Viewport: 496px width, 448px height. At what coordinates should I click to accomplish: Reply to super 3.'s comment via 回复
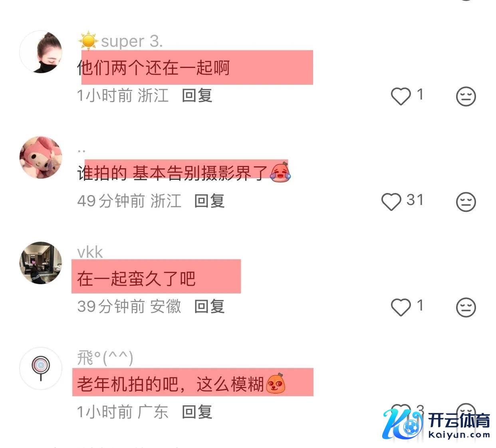click(x=197, y=96)
